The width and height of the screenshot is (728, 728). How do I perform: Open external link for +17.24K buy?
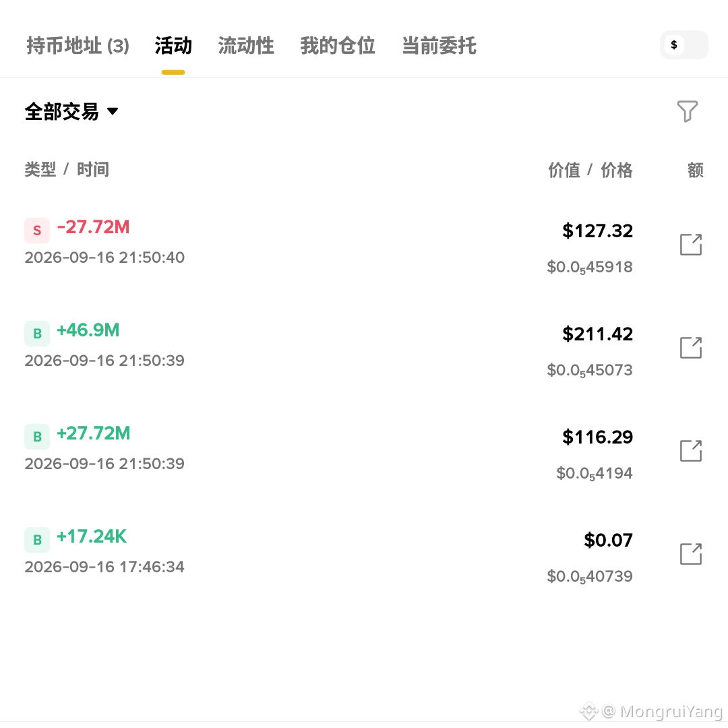[x=691, y=553]
